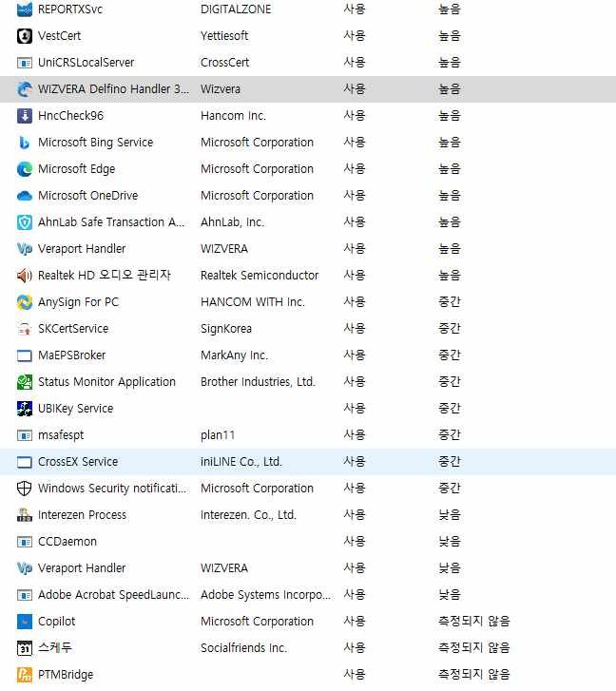The width and height of the screenshot is (616, 691).
Task: Click the Interezen Process name
Action: [82, 515]
